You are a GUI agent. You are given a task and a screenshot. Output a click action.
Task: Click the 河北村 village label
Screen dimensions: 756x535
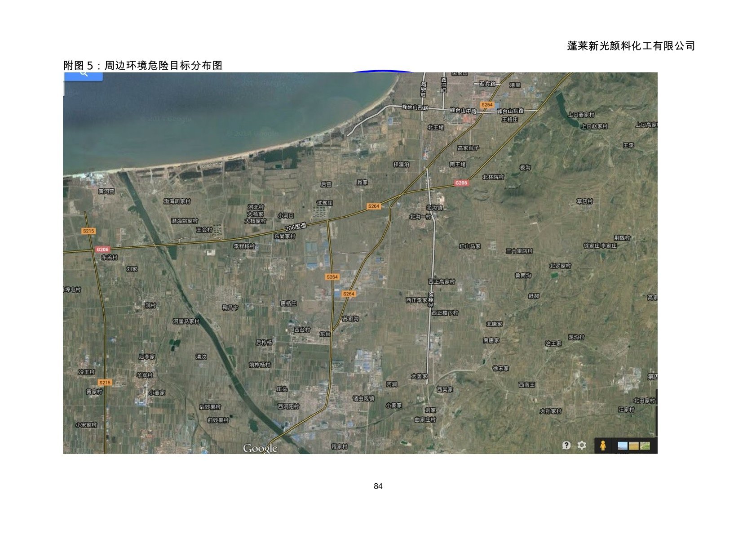tap(256, 207)
